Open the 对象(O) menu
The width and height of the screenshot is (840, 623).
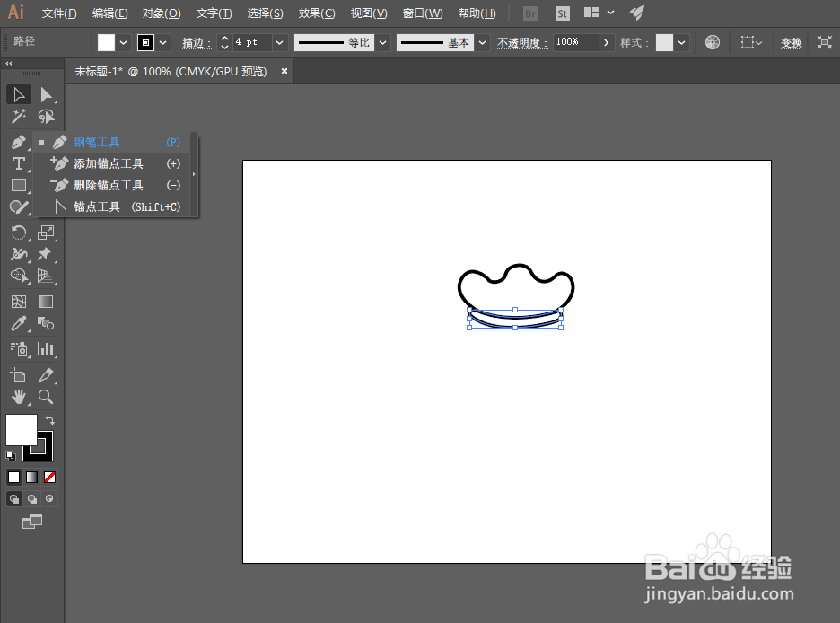[162, 13]
